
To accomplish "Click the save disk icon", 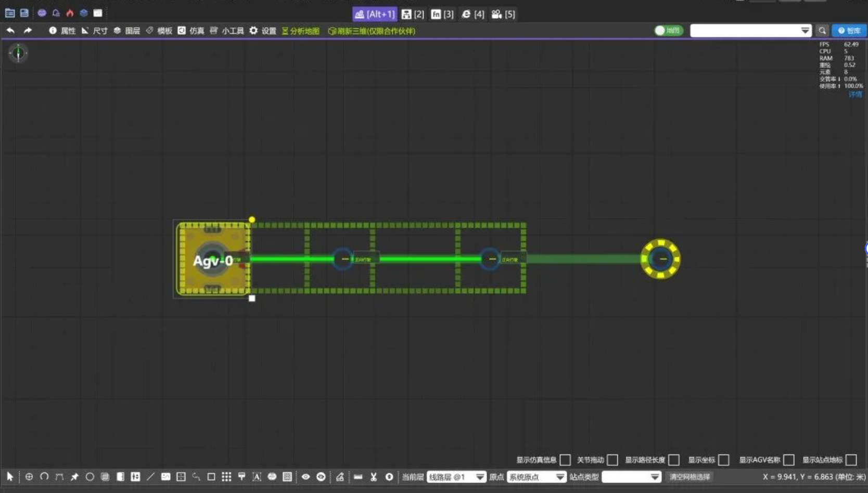I will (24, 13).
